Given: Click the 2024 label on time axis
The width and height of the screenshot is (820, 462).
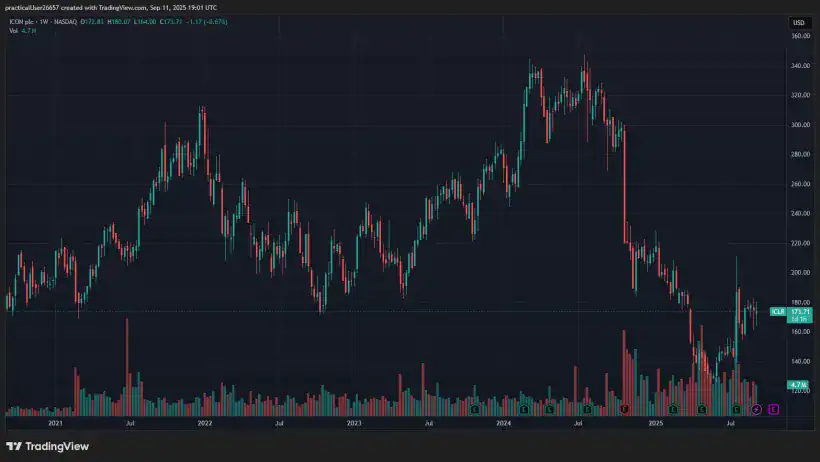Looking at the screenshot, I should pyautogui.click(x=504, y=424).
